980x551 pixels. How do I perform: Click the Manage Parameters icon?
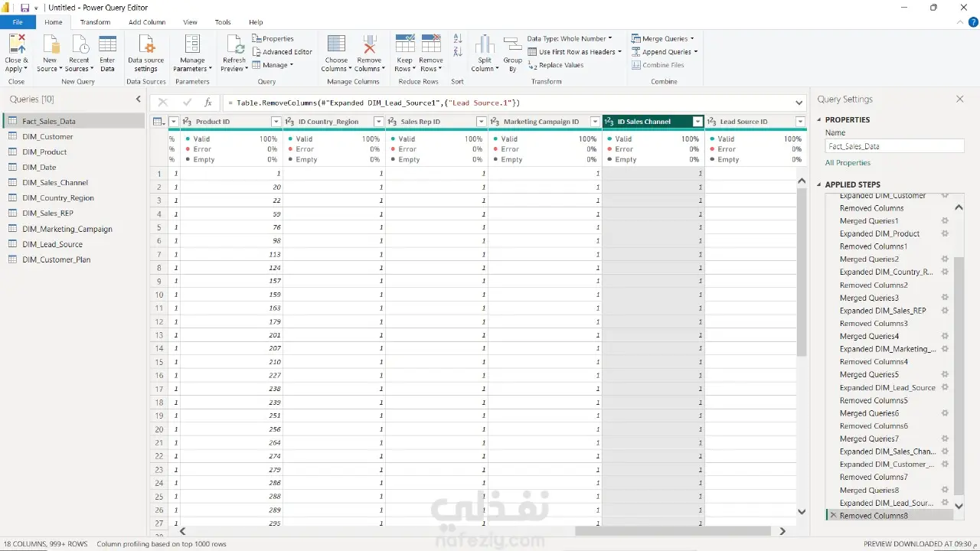pos(192,44)
